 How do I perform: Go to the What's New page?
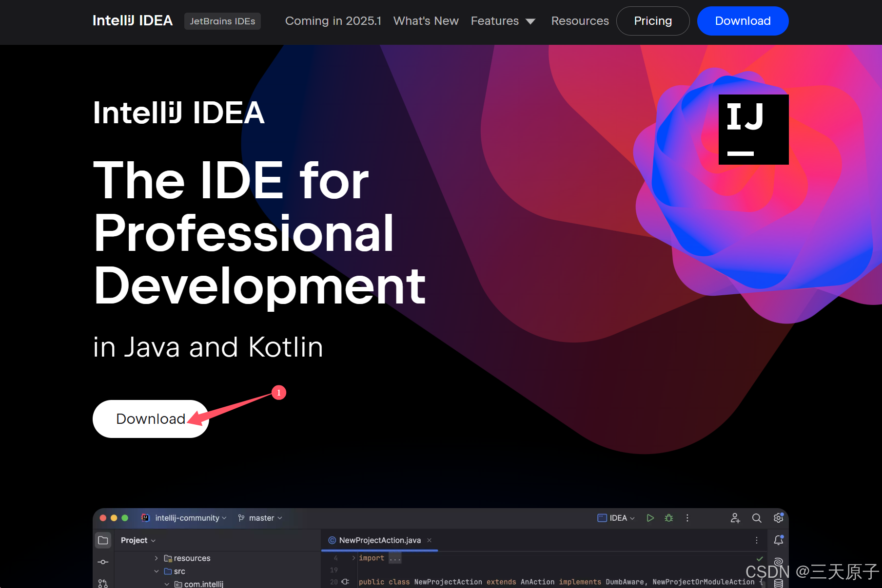[x=426, y=21]
